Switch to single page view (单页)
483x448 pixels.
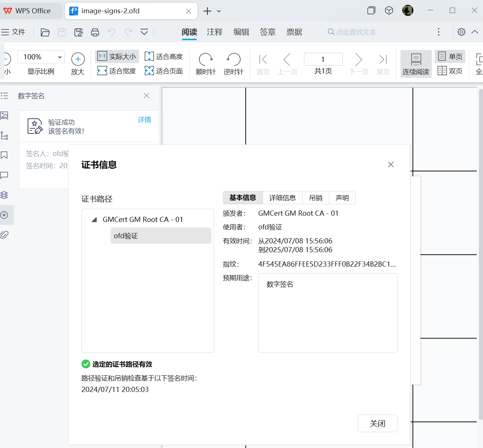[450, 56]
